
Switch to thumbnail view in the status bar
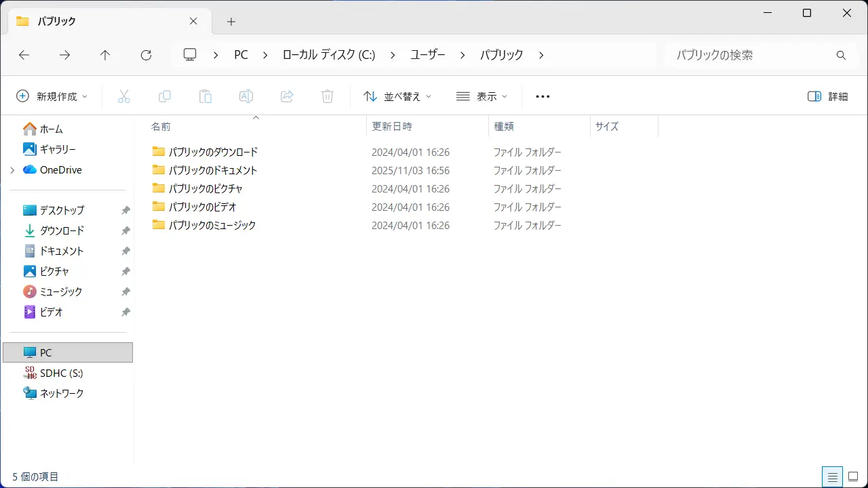click(x=854, y=476)
